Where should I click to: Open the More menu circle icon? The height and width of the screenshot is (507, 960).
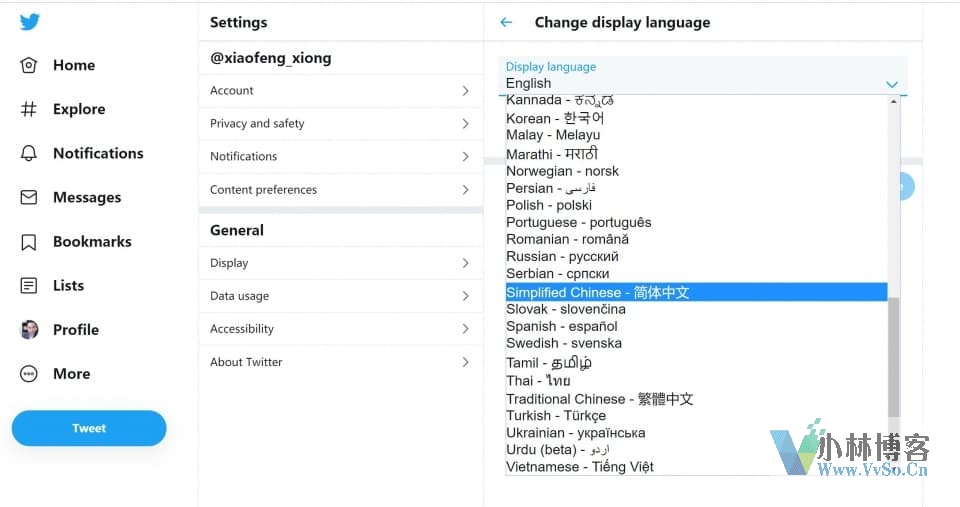pyautogui.click(x=29, y=374)
